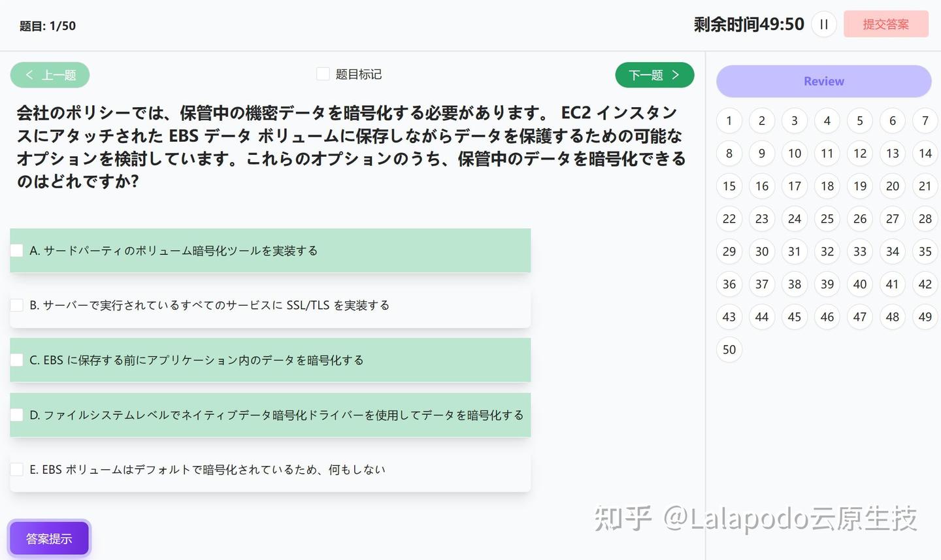Jump to question 25 in the navigator
The height and width of the screenshot is (560, 941).
pyautogui.click(x=827, y=218)
